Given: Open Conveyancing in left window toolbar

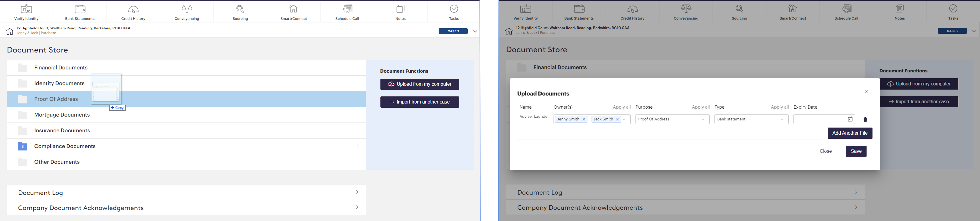Looking at the screenshot, I should coord(187,12).
